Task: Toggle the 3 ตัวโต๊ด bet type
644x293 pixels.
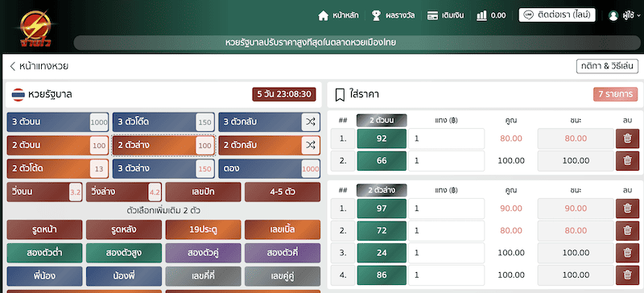Action: 163,122
